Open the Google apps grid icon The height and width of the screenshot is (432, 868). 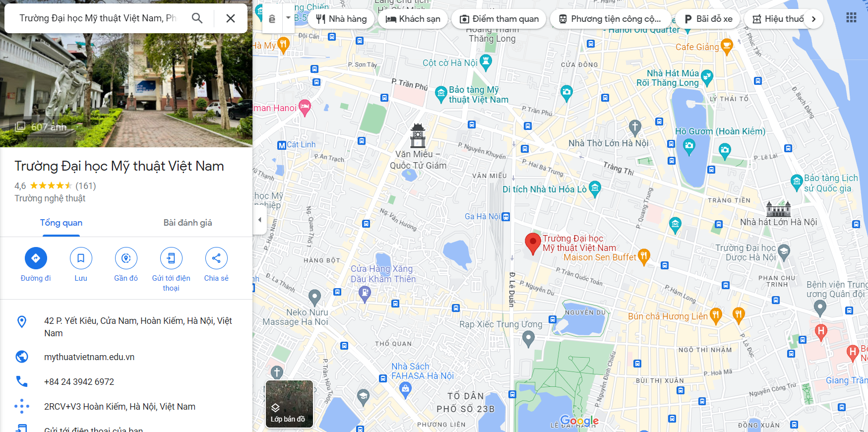tap(851, 18)
